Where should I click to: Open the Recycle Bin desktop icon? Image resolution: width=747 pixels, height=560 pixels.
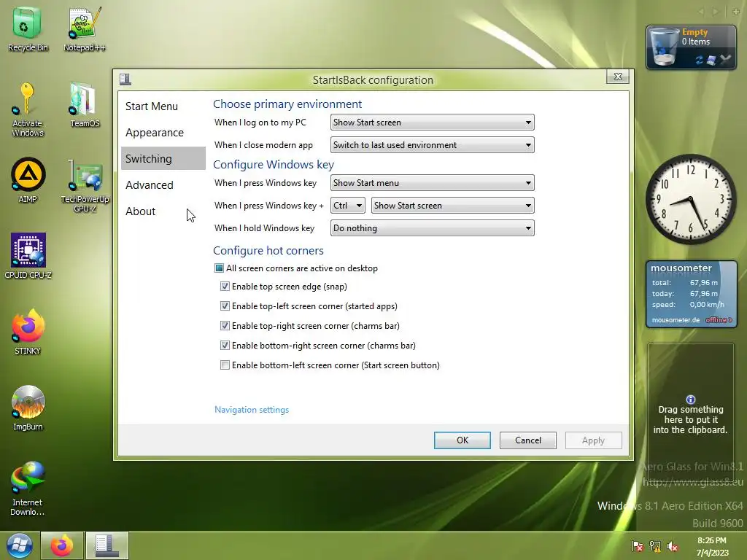[27, 28]
